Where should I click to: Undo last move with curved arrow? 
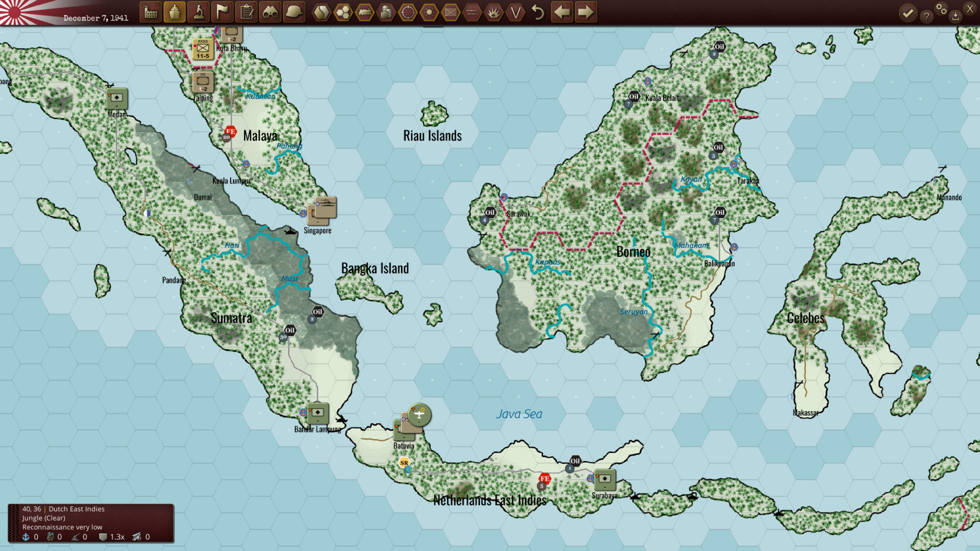coord(538,12)
